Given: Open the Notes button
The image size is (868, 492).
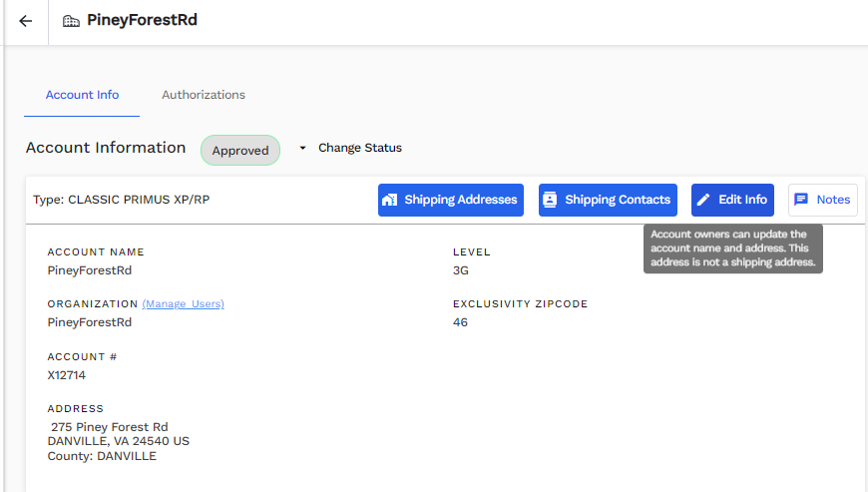Looking at the screenshot, I should pyautogui.click(x=823, y=200).
